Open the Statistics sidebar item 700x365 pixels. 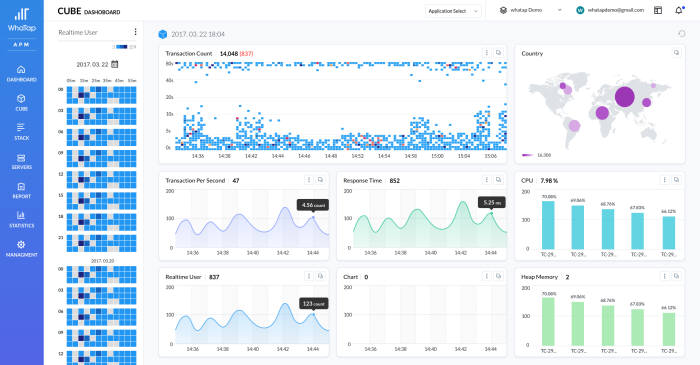click(x=21, y=220)
